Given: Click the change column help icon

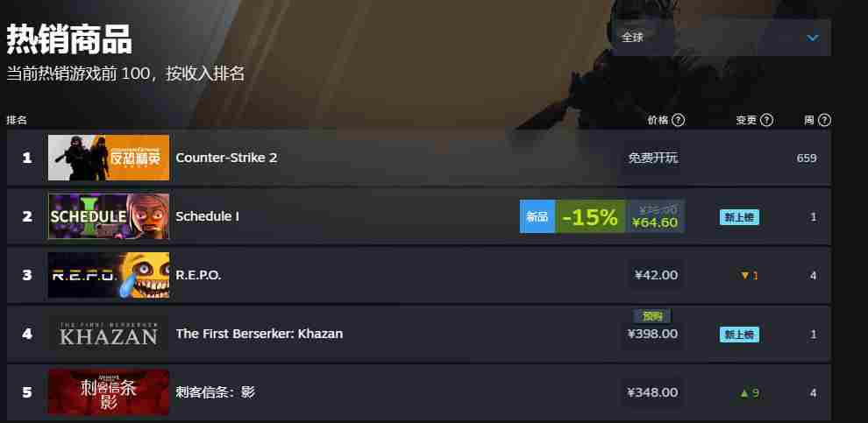Looking at the screenshot, I should pyautogui.click(x=766, y=120).
